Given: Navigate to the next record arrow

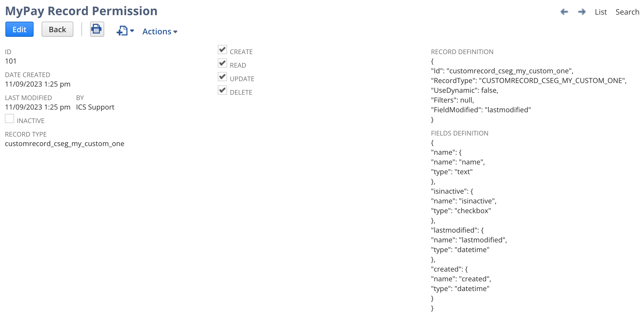Looking at the screenshot, I should tap(581, 12).
